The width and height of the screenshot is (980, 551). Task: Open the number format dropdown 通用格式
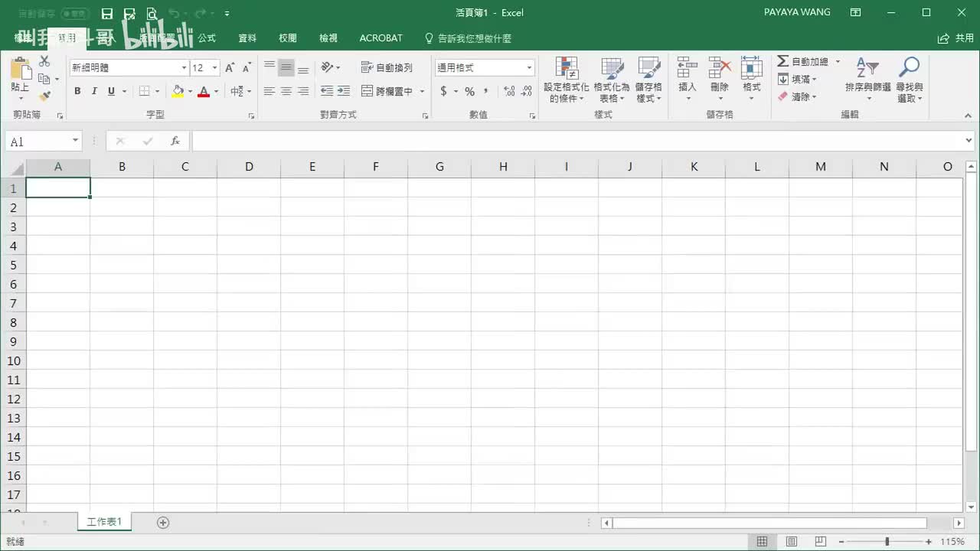pos(529,68)
